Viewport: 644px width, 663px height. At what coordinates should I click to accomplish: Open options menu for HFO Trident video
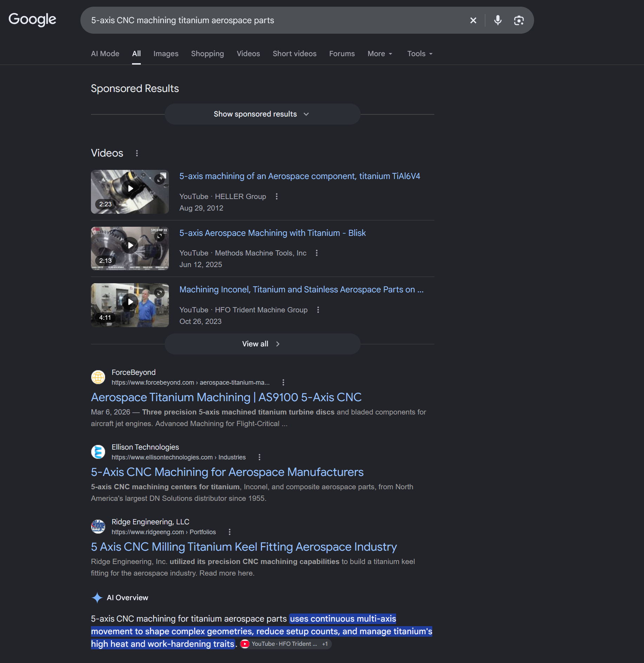click(x=318, y=310)
